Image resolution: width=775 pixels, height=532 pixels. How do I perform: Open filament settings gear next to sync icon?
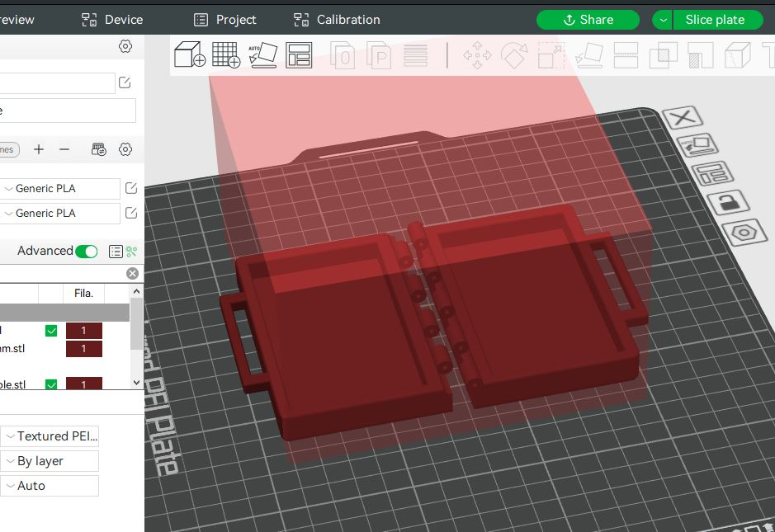pyautogui.click(x=125, y=149)
